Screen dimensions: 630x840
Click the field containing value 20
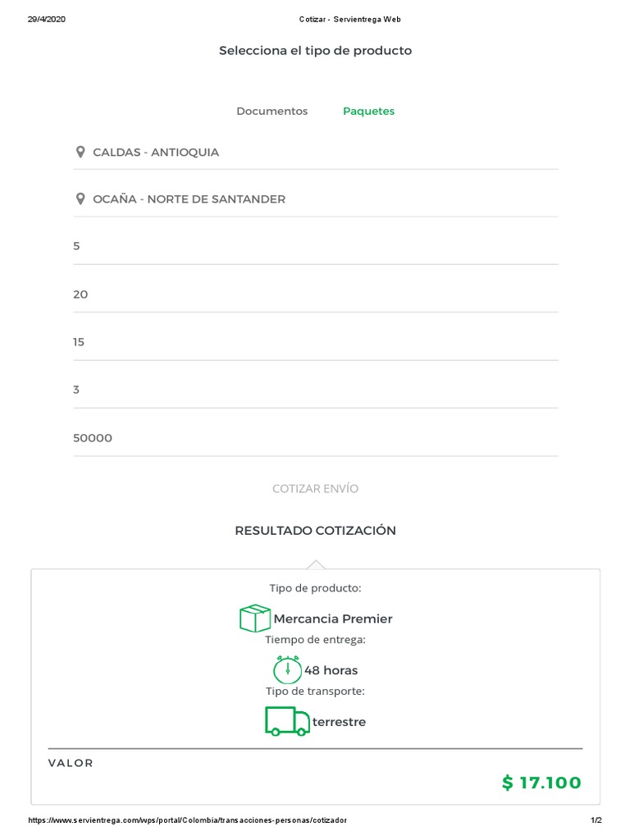[x=315, y=294]
